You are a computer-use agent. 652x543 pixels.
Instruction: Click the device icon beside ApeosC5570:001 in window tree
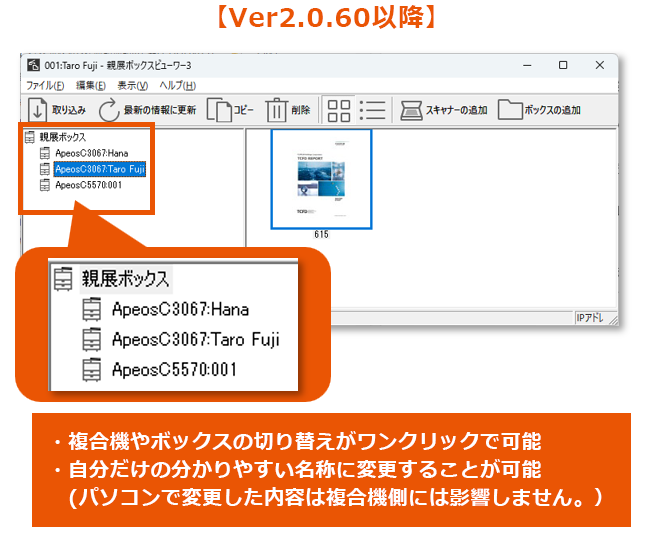45,185
